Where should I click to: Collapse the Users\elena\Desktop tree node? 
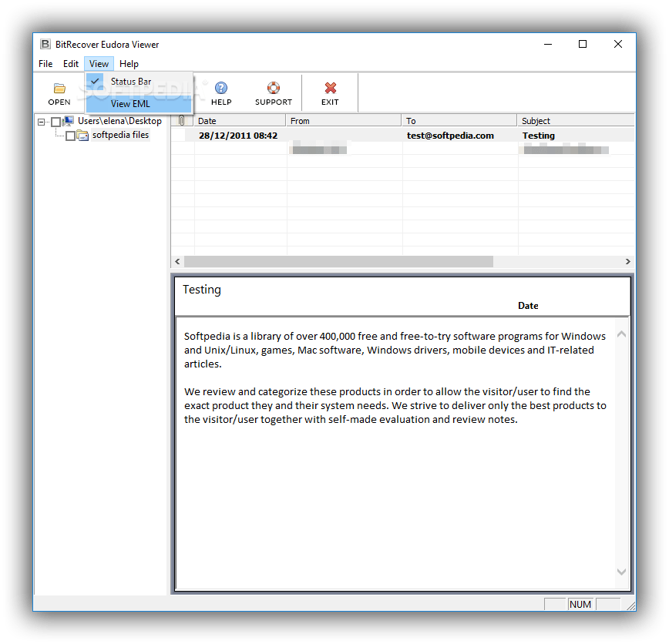point(42,121)
